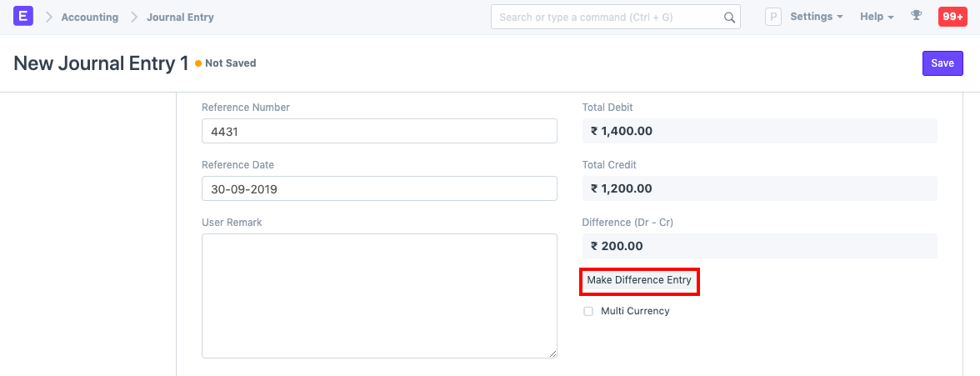Viewport: 980px width, 376px height.
Task: Click the Total Debit amount field
Action: click(759, 131)
